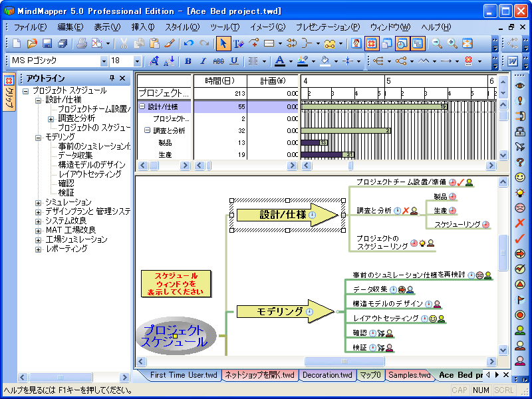532x399 pixels.
Task: Open the font name dropdown
Action: [104, 61]
